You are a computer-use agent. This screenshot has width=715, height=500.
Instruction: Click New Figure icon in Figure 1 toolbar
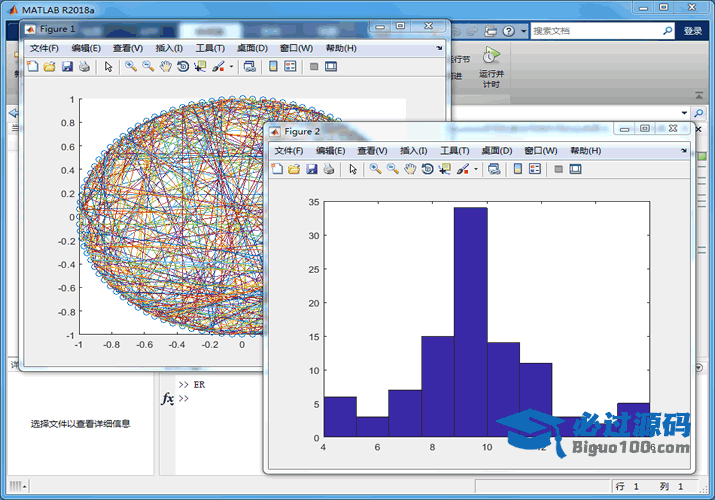click(32, 67)
